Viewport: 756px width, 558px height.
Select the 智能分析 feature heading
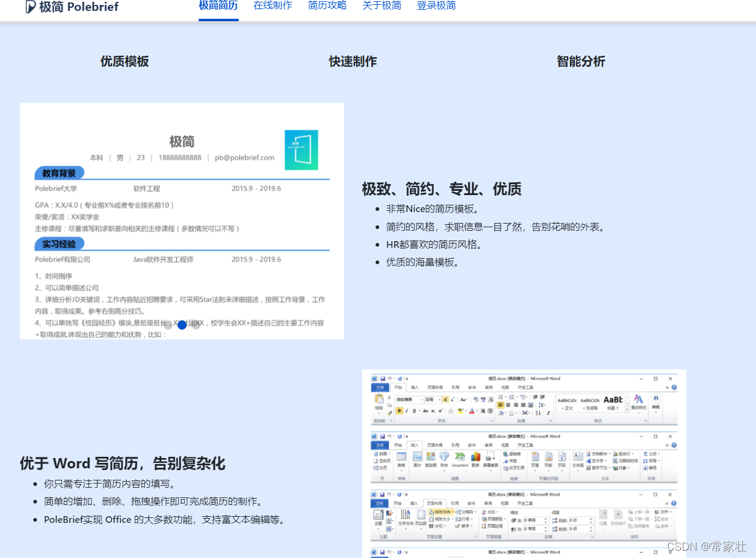581,61
